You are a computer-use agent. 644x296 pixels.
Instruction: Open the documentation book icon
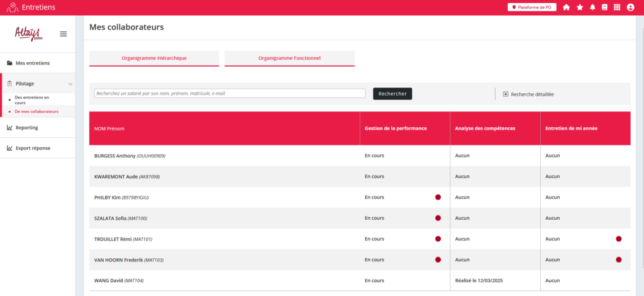[x=604, y=8]
